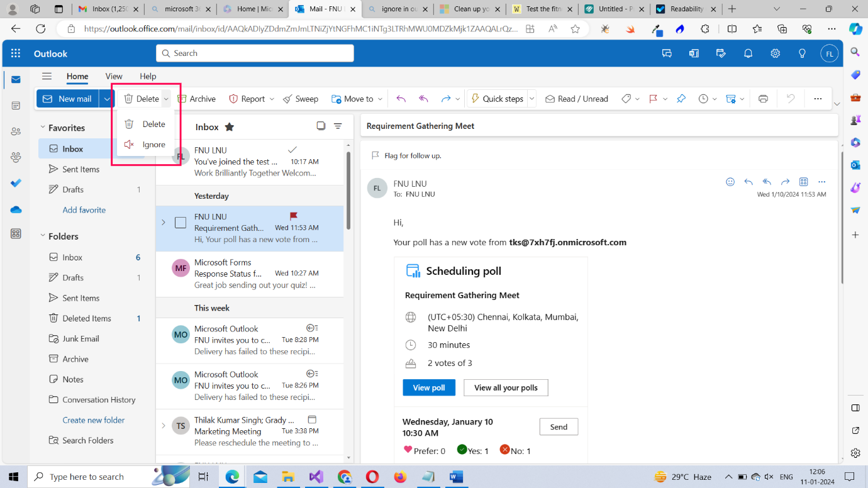
Task: Open the Help ribbon tab
Action: tap(148, 76)
